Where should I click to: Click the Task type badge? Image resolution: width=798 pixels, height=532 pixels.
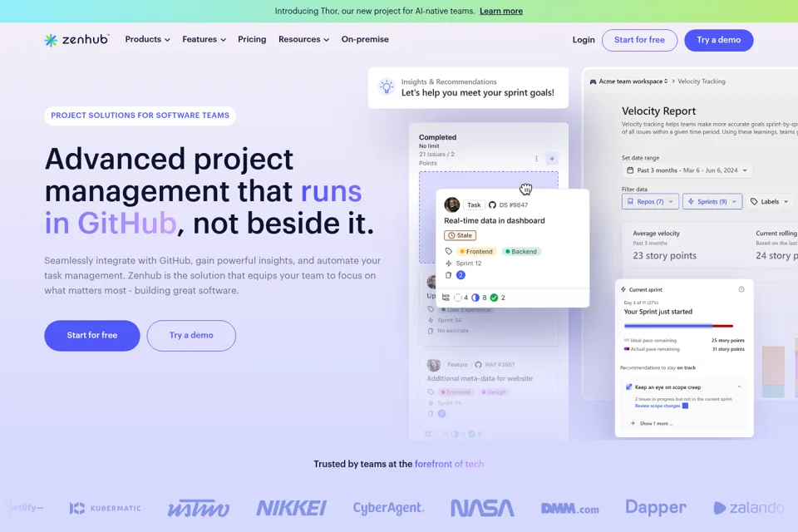pos(474,205)
